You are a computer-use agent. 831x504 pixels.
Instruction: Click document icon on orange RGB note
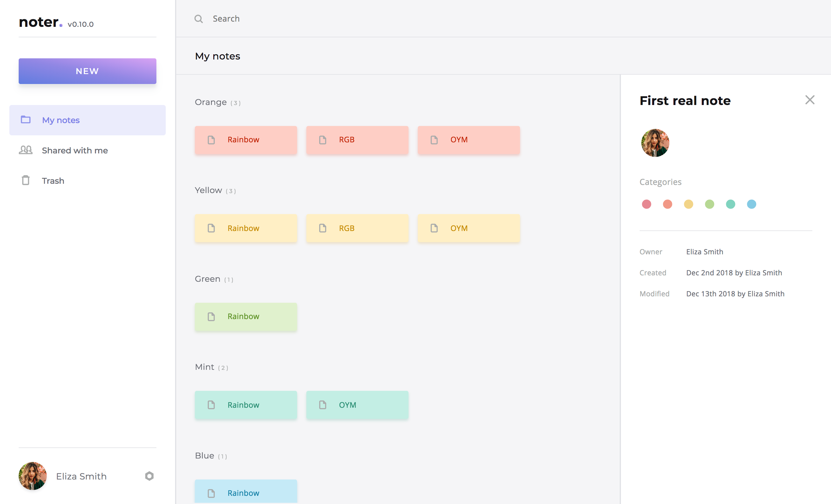[x=322, y=140]
